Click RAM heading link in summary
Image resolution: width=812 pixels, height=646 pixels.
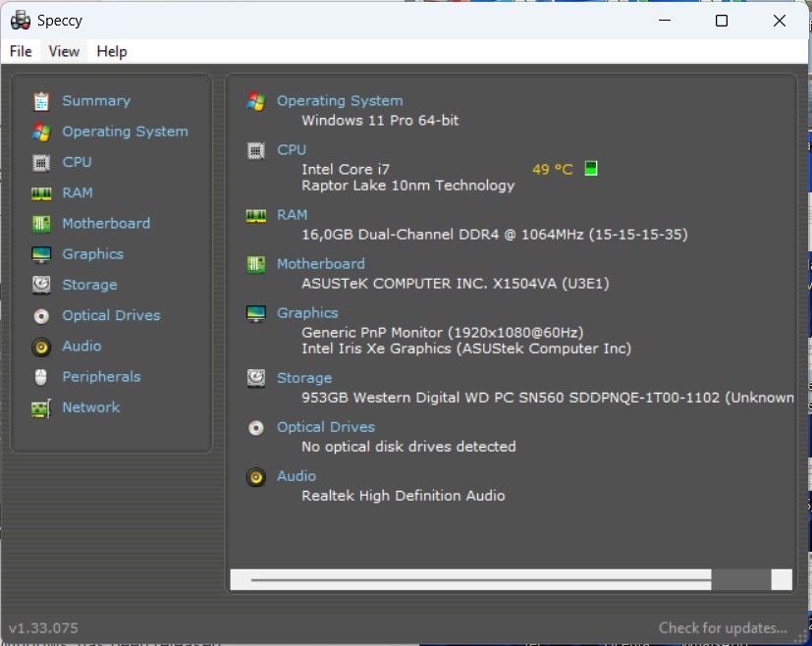pos(292,215)
